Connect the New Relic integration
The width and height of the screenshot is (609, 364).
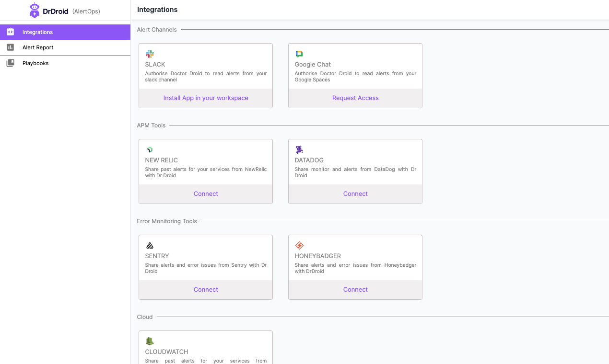pos(206,194)
